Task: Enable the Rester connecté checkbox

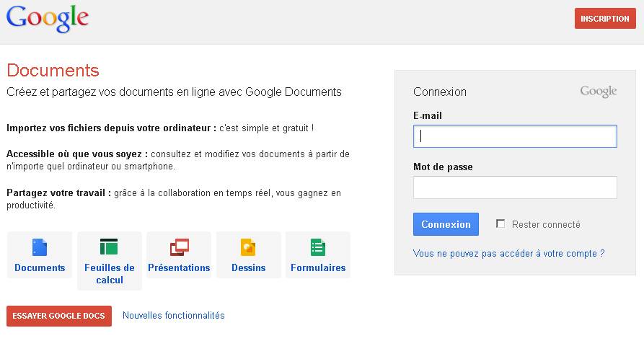Action: [x=500, y=223]
